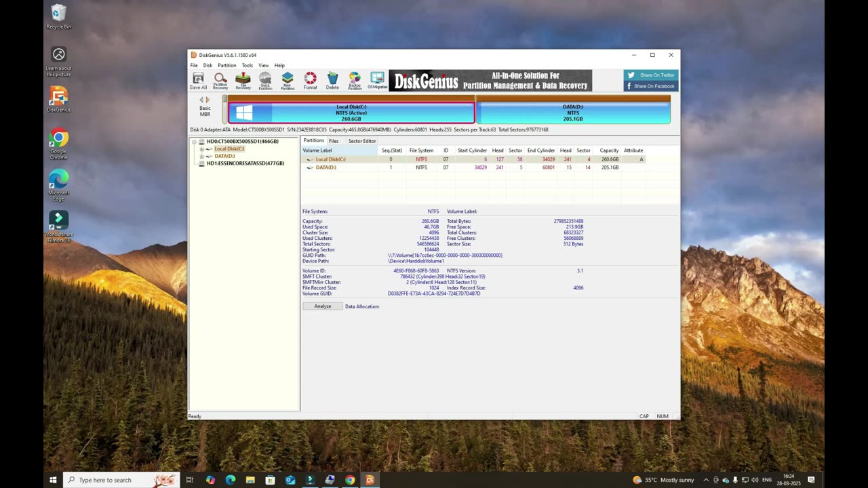This screenshot has width=868, height=488.
Task: Go to previous disk arrow
Action: (x=201, y=100)
